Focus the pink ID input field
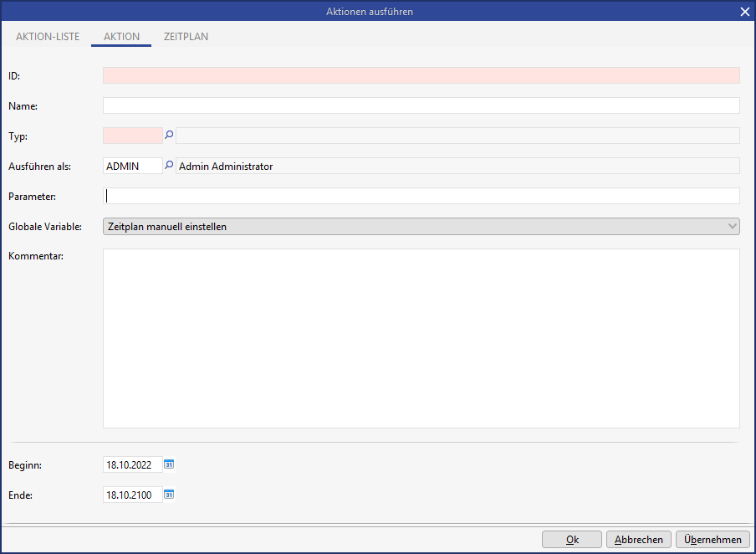Screen dimensions: 756x554 (421, 75)
